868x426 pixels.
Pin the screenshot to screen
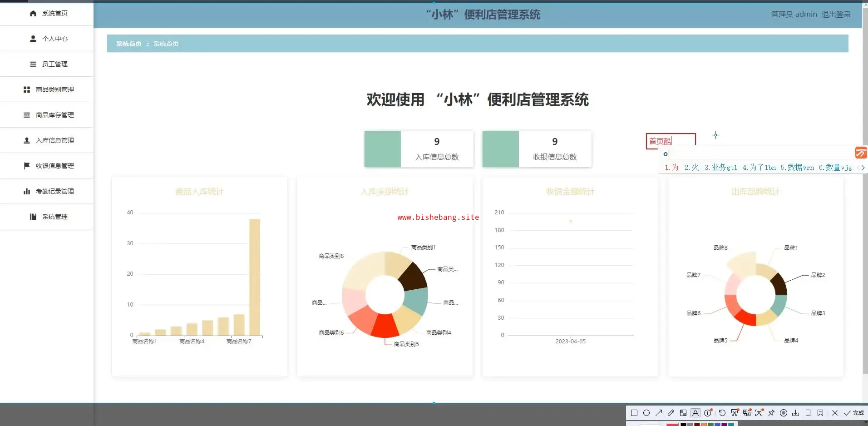[771, 413]
